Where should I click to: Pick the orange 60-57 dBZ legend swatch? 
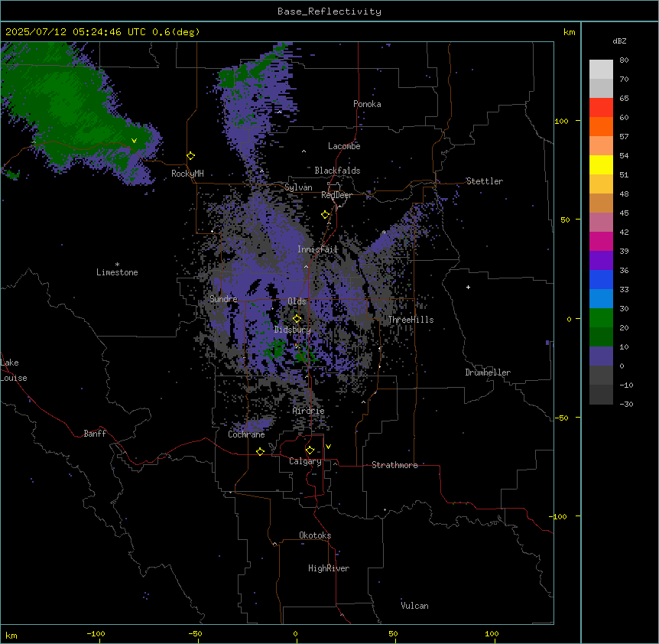click(601, 126)
